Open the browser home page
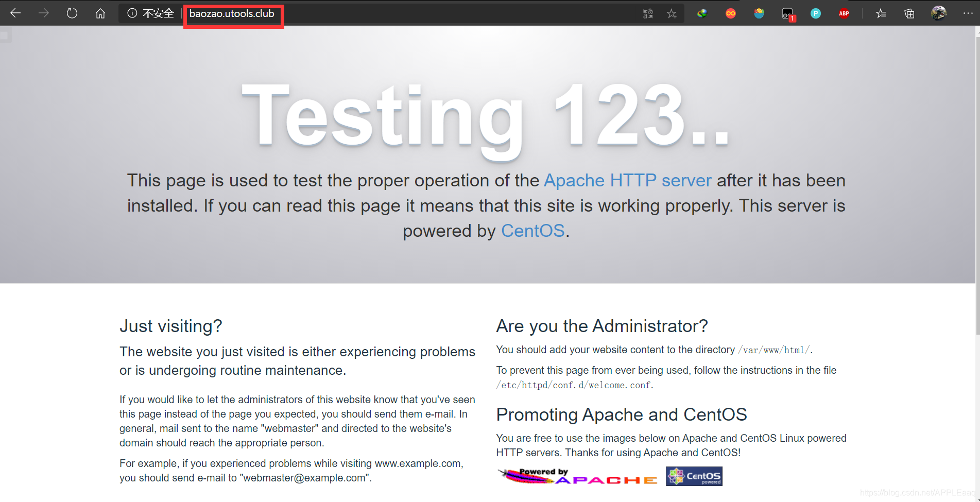The width and height of the screenshot is (980, 502). point(100,13)
